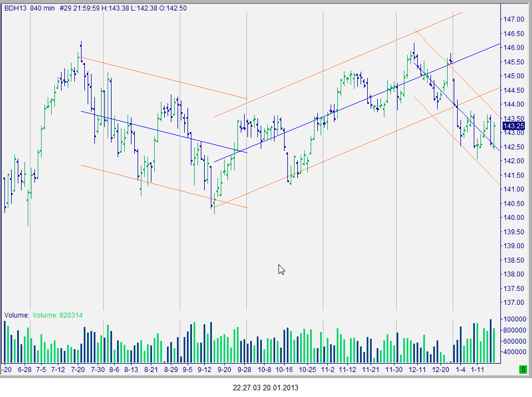Image resolution: width=532 pixels, height=397 pixels.
Task: Click the 600000 volume axis label
Action: [515, 341]
